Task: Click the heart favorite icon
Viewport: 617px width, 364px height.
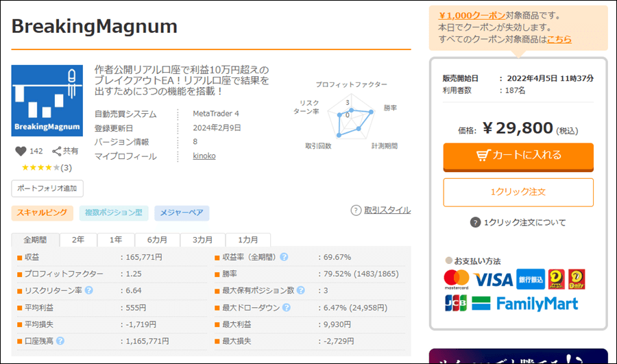Action: pos(19,151)
